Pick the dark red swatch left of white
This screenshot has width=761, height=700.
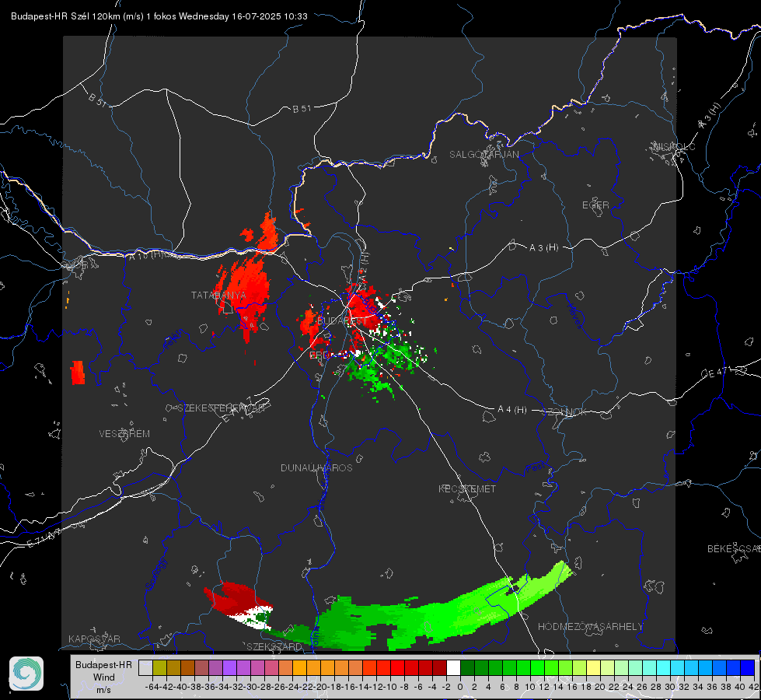(x=439, y=667)
